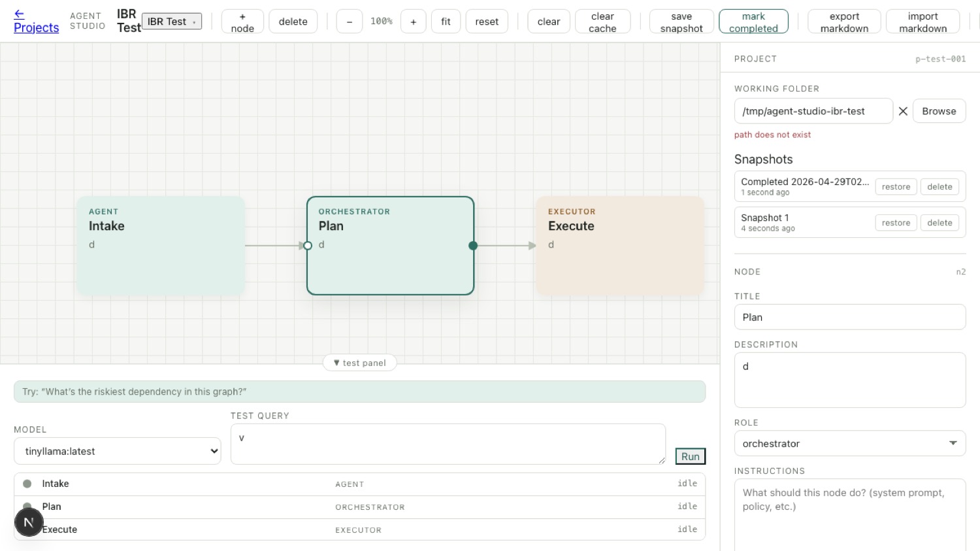Edit the working folder path field
Screen dimensions: 980x551
point(813,111)
